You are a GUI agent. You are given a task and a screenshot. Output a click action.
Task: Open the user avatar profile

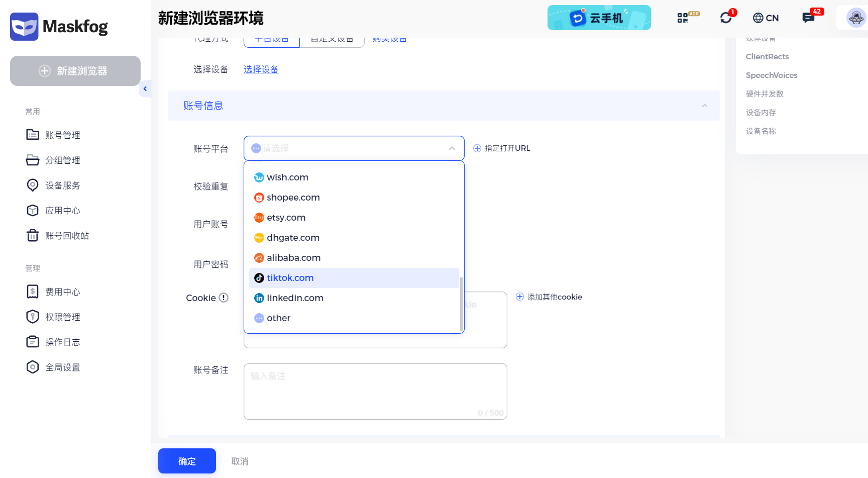click(x=856, y=18)
